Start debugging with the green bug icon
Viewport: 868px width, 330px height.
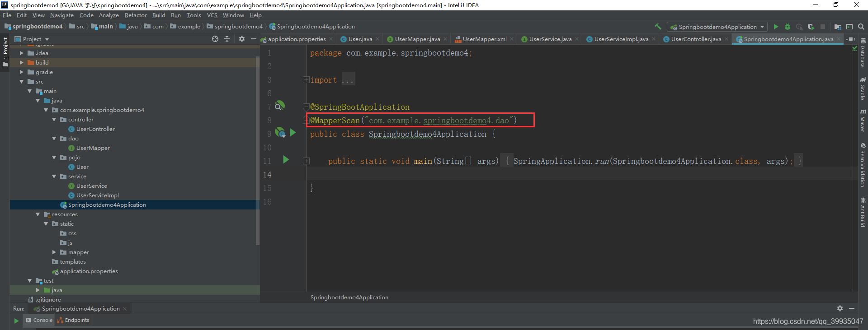tap(788, 27)
